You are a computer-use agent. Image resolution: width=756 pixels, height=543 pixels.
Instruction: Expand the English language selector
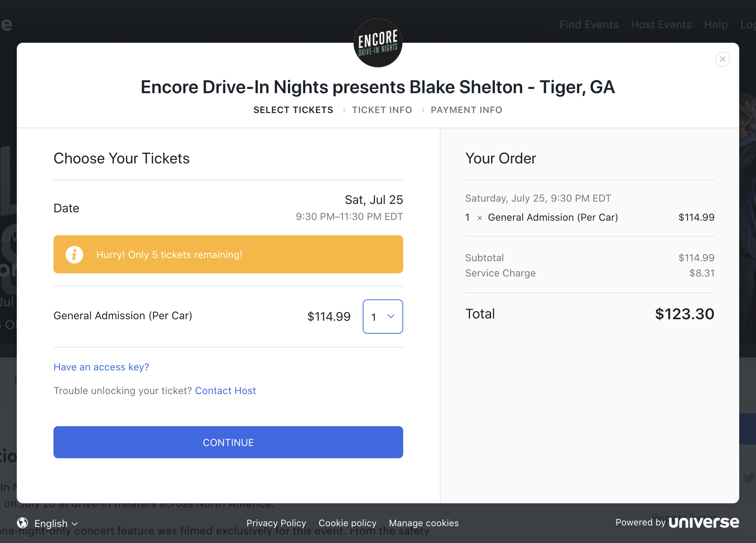(x=56, y=523)
